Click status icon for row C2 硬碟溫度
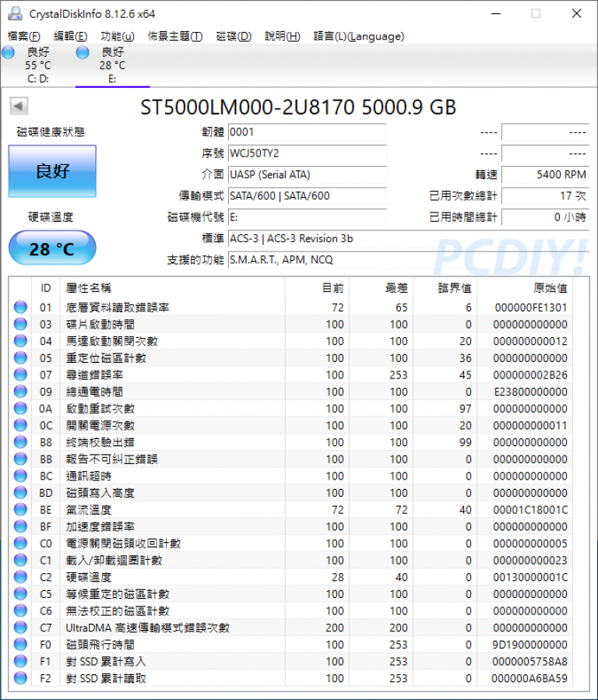This screenshot has height=700, width=598. click(20, 577)
